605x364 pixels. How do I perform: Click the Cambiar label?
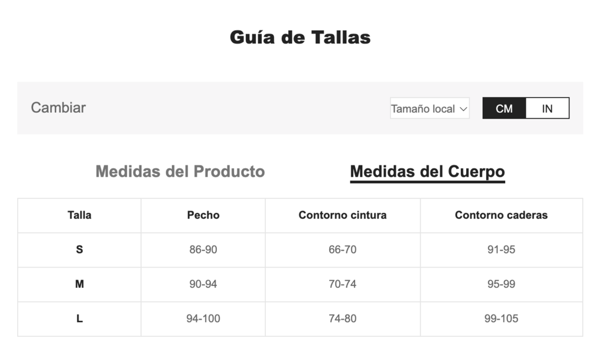[x=58, y=108]
